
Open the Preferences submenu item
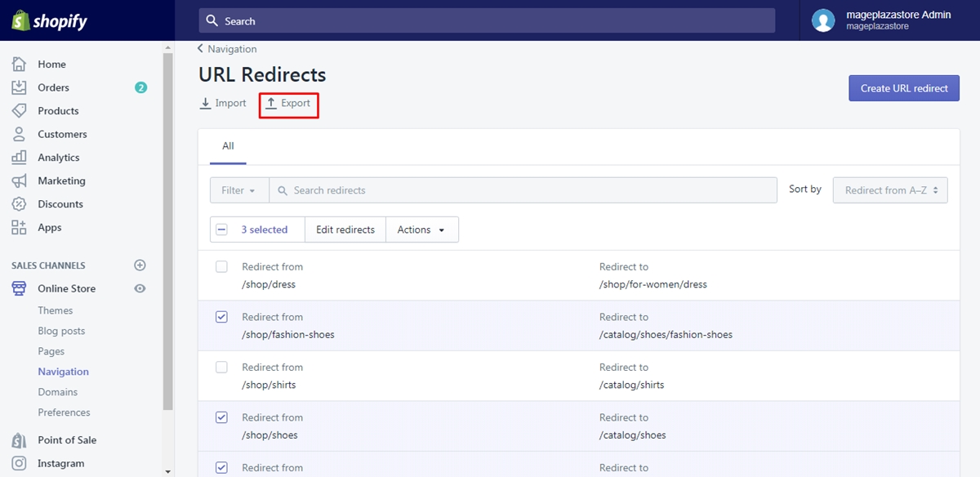(64, 412)
